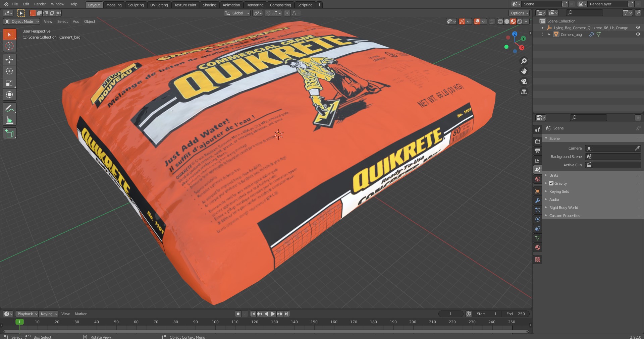Viewport: 644px width, 339px height.
Task: Toggle viewport gizmos display
Action: coord(462,21)
